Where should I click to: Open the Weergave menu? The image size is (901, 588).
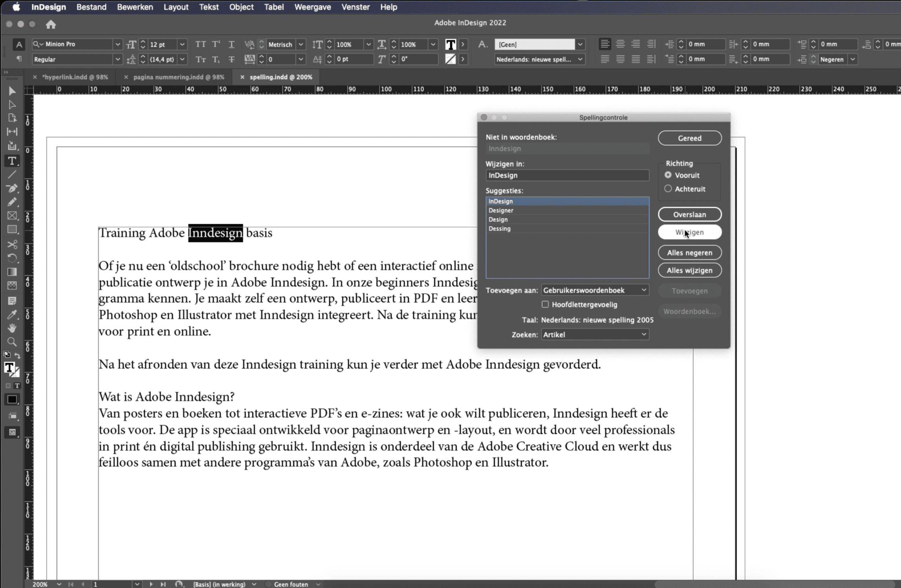point(312,7)
